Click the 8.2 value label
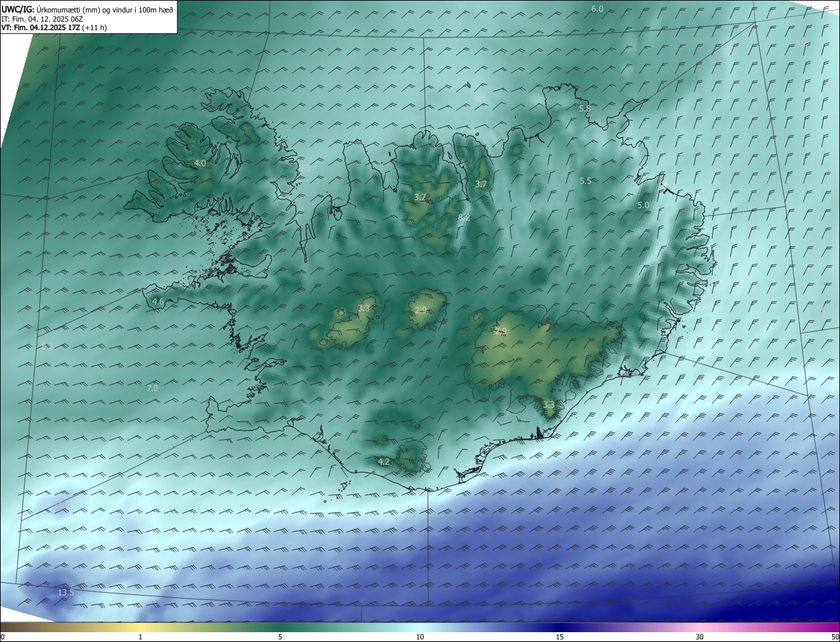The width and height of the screenshot is (840, 642). (464, 217)
